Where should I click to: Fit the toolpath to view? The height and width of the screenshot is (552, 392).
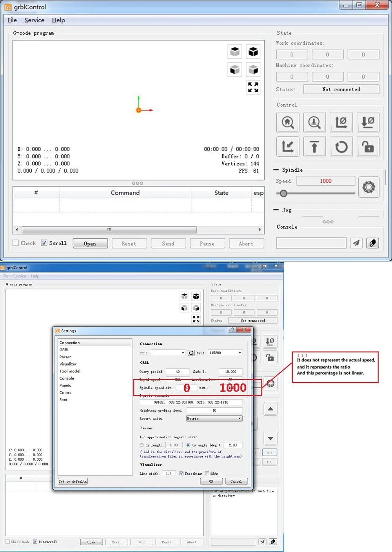tap(253, 87)
